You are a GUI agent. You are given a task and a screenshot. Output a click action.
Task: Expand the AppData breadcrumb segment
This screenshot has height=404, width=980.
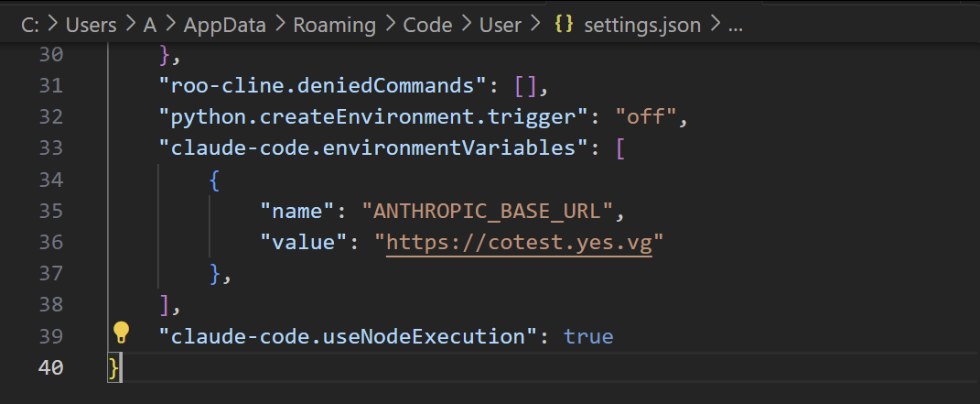[224, 25]
